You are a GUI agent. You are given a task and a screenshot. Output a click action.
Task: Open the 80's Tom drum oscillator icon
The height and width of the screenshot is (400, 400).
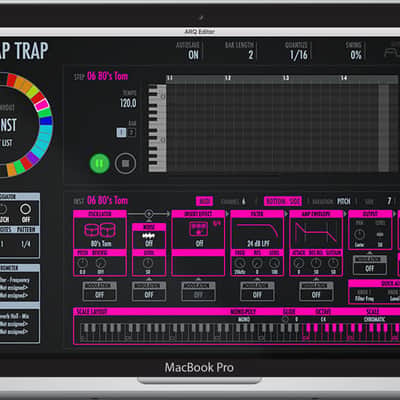point(100,230)
